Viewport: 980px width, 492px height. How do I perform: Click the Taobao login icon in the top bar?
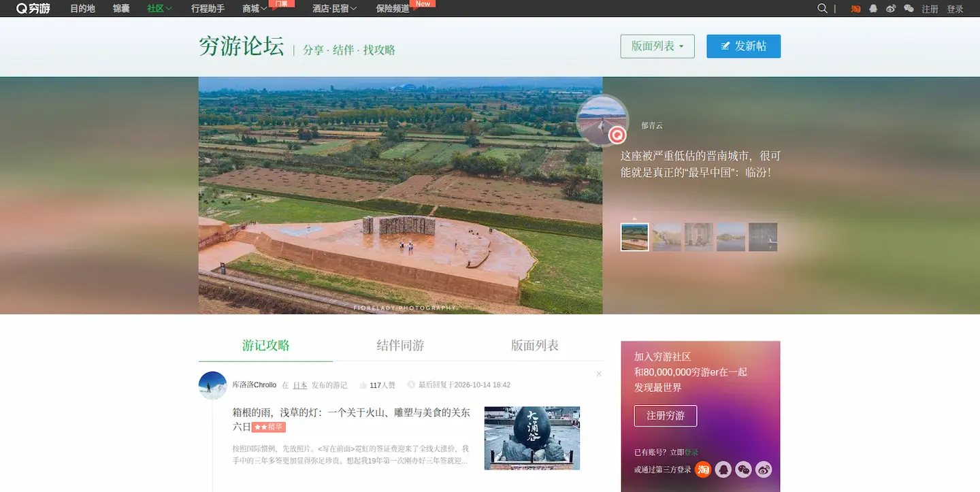(856, 9)
